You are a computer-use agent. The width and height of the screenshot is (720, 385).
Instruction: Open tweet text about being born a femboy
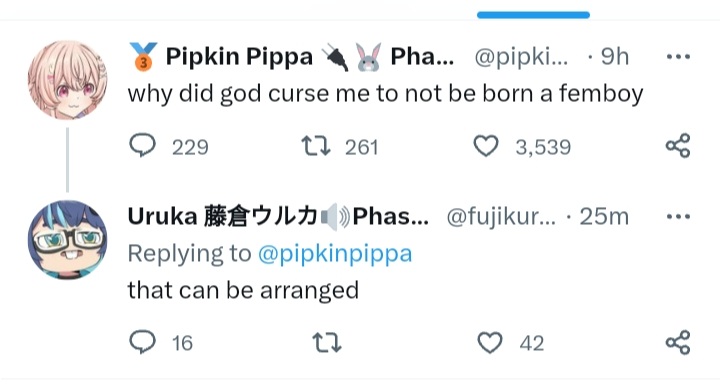coord(385,94)
